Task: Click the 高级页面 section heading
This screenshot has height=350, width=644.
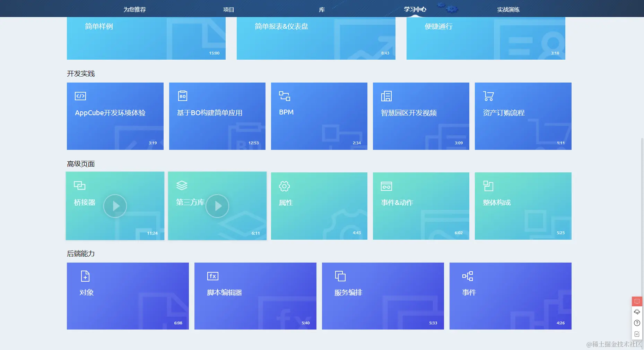Action: [81, 164]
